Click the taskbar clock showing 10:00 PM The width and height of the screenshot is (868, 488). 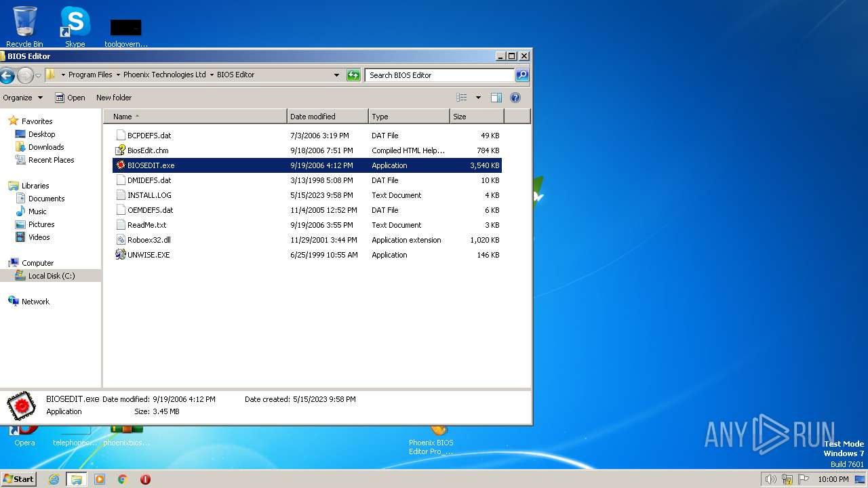pyautogui.click(x=833, y=479)
